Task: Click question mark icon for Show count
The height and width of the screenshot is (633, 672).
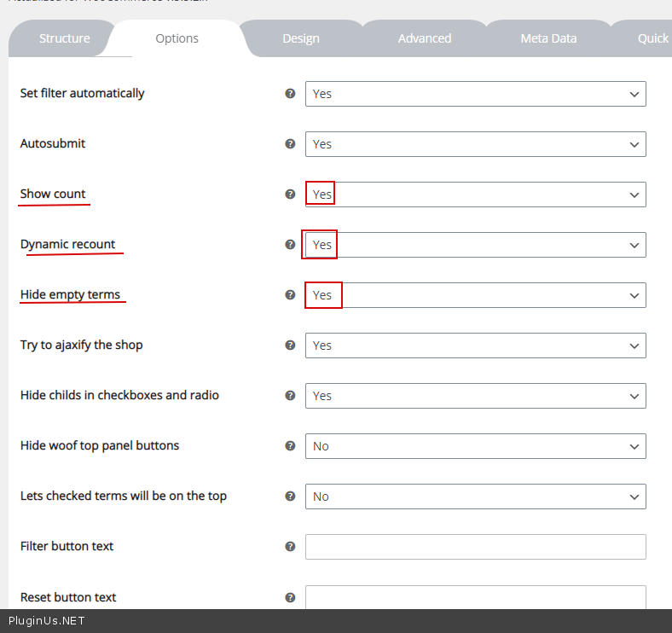Action: point(290,195)
